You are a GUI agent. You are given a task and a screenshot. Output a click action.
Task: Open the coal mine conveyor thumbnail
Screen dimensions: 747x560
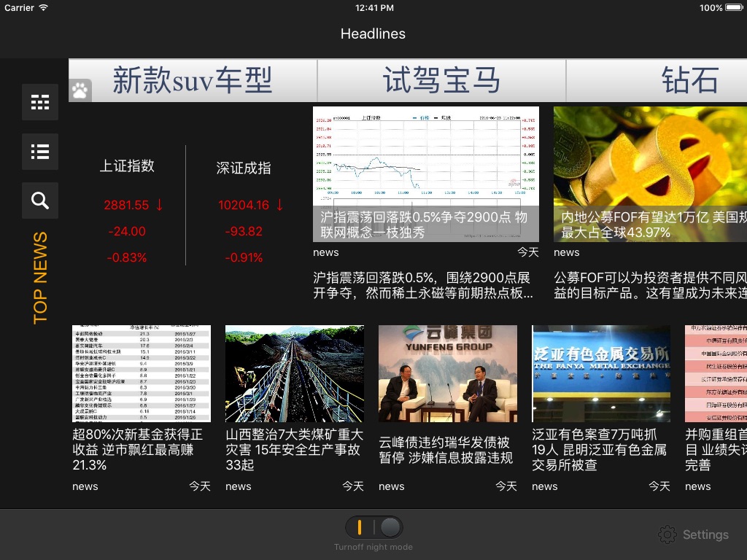coord(295,373)
